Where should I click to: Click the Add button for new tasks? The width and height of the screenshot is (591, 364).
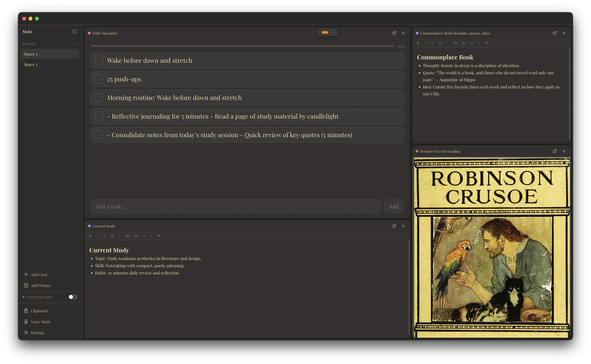coord(393,206)
